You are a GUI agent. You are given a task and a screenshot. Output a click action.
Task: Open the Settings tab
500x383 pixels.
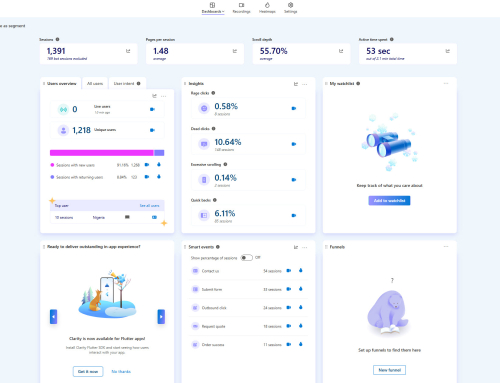tap(290, 8)
